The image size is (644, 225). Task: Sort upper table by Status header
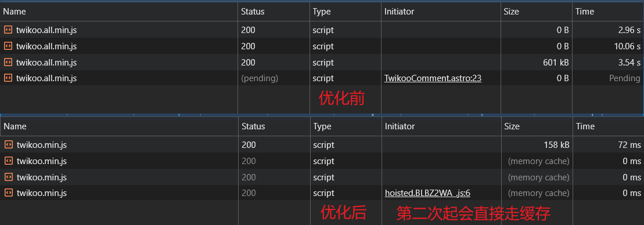(274, 12)
